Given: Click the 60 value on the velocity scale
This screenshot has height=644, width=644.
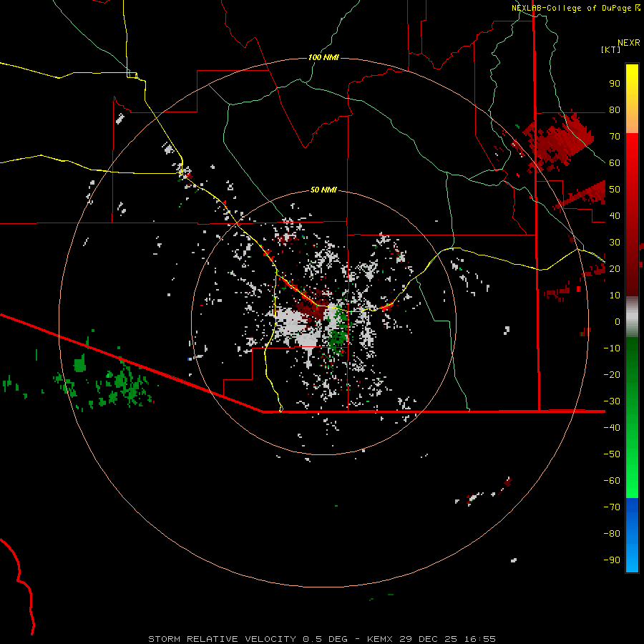Looking at the screenshot, I should pyautogui.click(x=615, y=163).
